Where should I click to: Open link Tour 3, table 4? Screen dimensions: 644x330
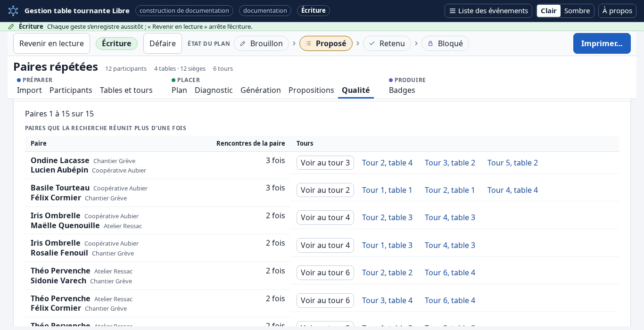(x=387, y=300)
